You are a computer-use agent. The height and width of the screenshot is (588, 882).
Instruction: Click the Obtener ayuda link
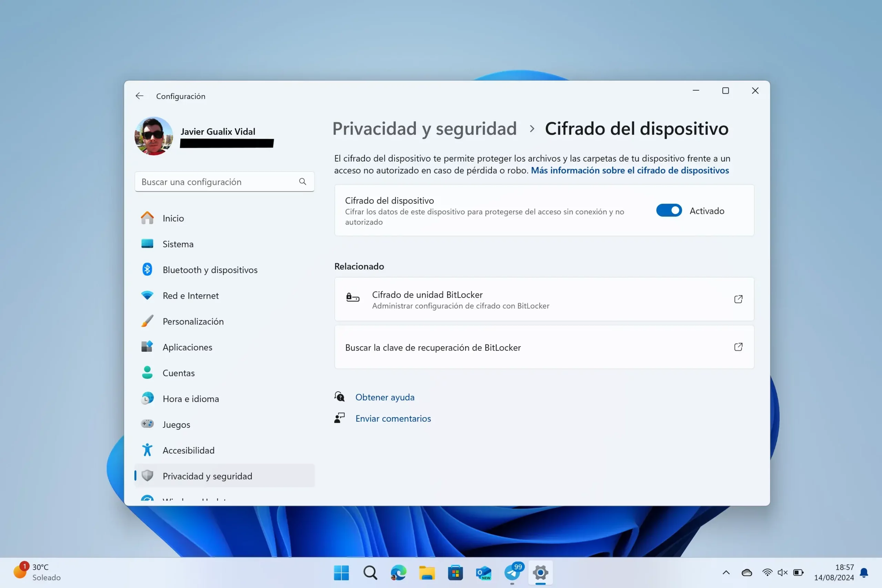(385, 397)
